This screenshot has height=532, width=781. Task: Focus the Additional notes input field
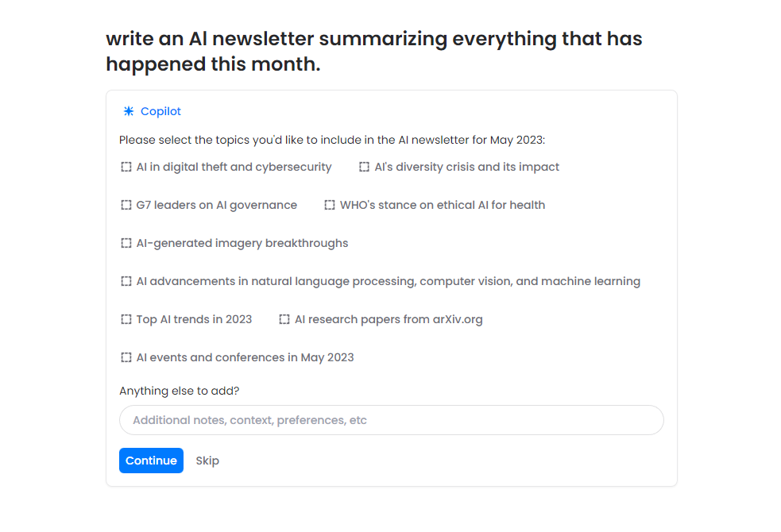coord(391,420)
